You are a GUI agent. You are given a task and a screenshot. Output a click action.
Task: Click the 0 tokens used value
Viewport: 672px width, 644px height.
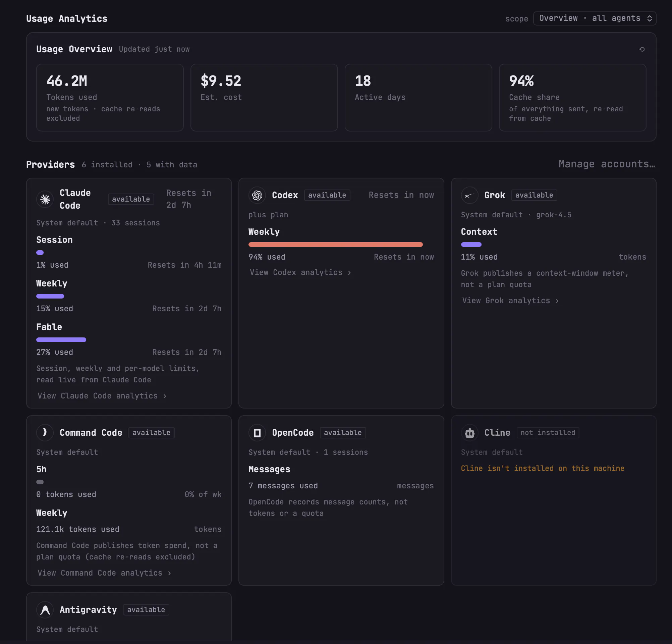(66, 494)
